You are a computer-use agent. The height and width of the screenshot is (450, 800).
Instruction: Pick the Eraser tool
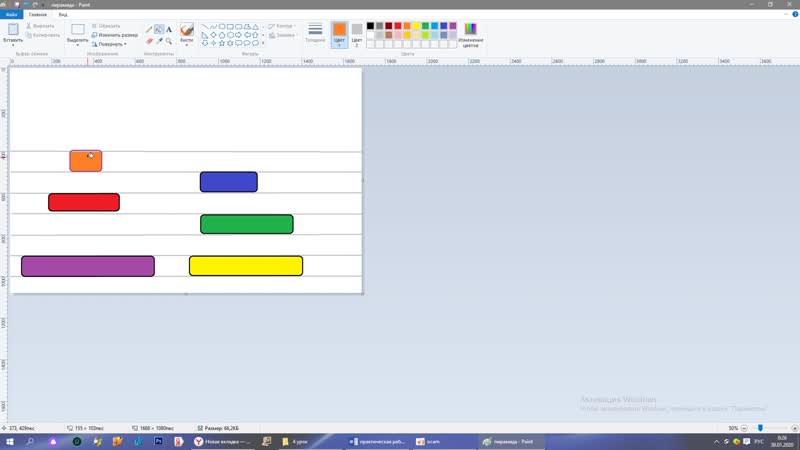[x=149, y=41]
